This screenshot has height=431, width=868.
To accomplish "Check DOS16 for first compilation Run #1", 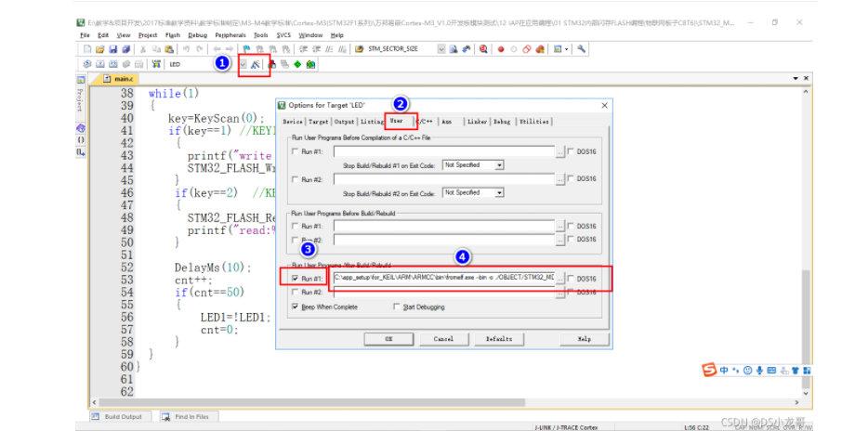I will tap(571, 151).
